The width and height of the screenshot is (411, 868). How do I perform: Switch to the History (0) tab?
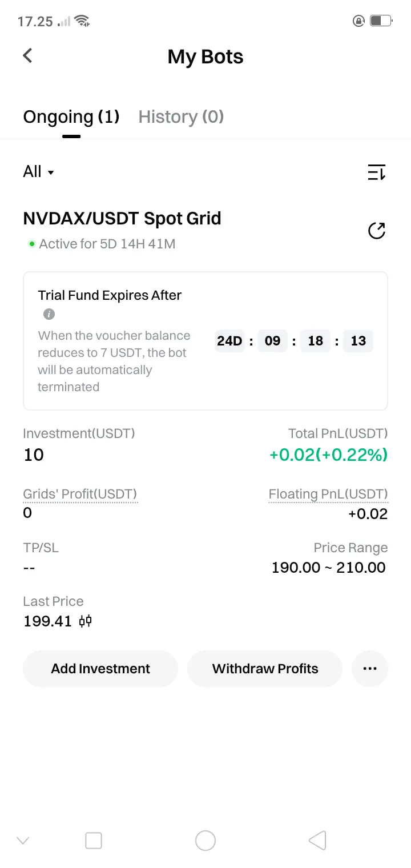click(x=181, y=117)
